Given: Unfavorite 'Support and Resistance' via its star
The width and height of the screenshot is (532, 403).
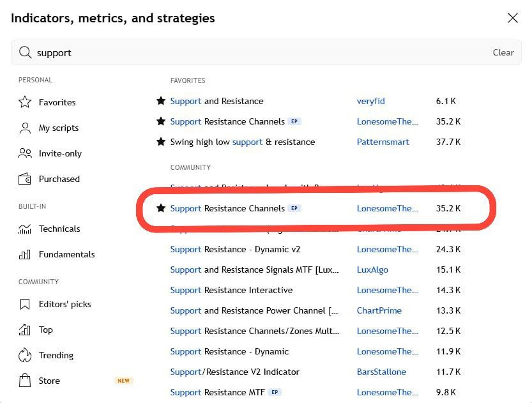Looking at the screenshot, I should pos(161,101).
